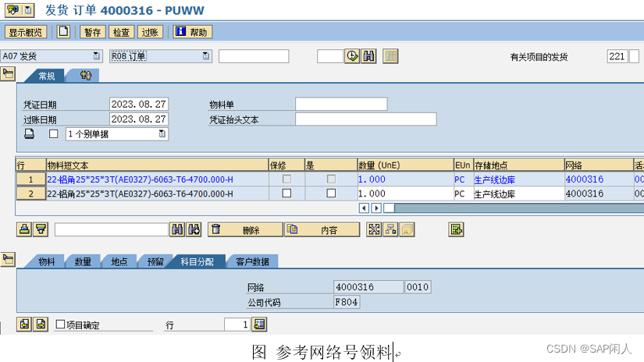Click the help-question icon in title bar
Image resolution: width=644 pixels, height=362 pixels.
(12, 10)
